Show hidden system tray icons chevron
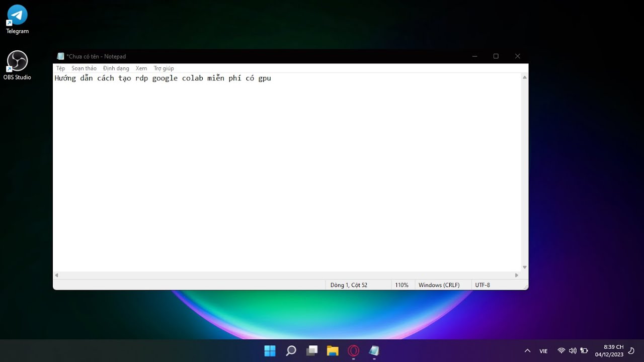 point(527,351)
